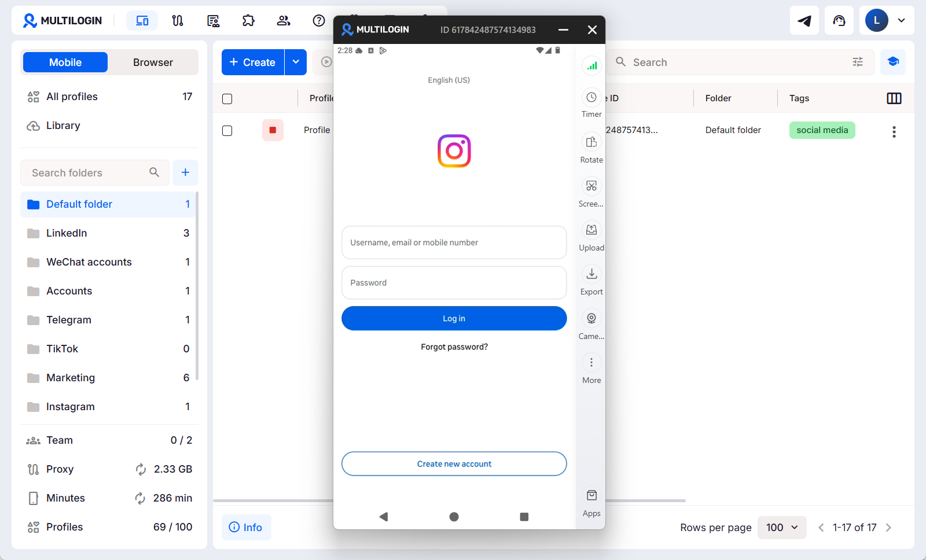Tap the Instagram Log in button
Screen dimensions: 926x560
pos(454,319)
